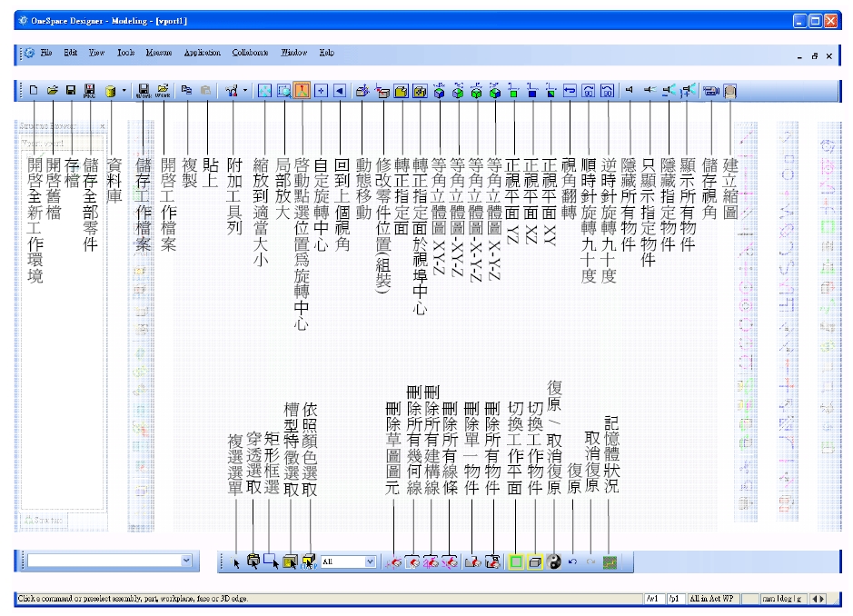The image size is (853, 616).
Task: Click the create thumbnail icon
Action: coord(730,92)
